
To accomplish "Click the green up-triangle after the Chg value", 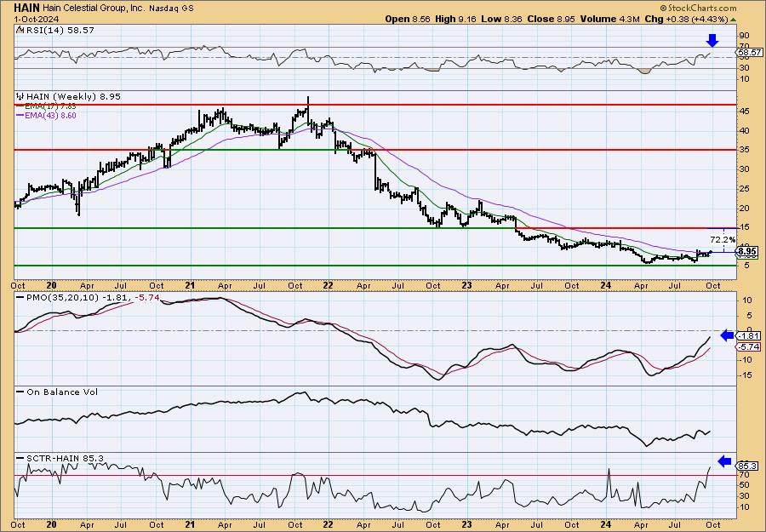I will (x=733, y=20).
